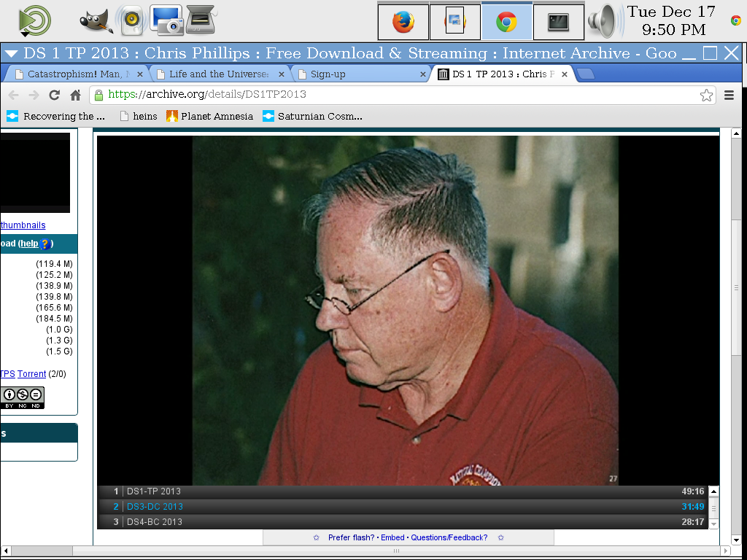
Task: Open the green desktop main menu icon
Action: click(34, 21)
